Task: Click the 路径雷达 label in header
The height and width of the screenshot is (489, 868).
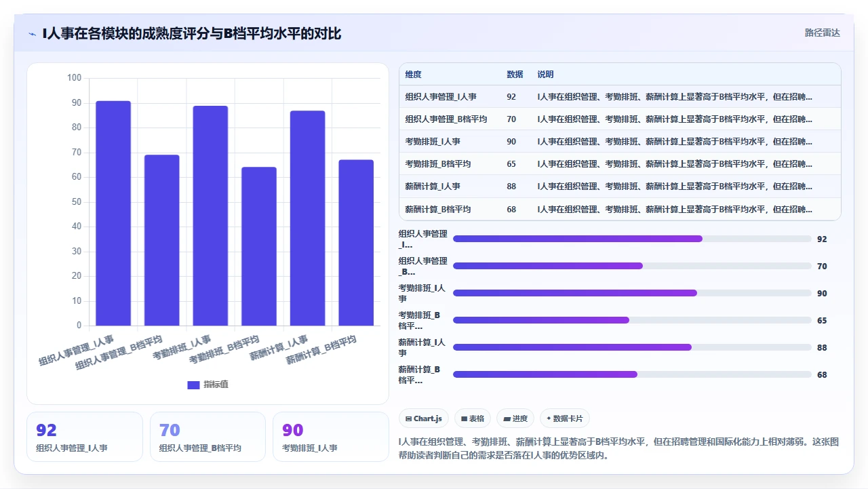Action: coord(822,33)
